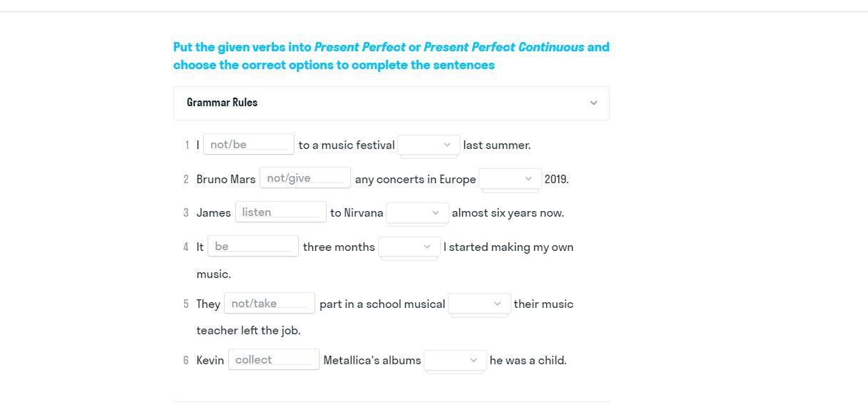Viewport: 868px width, 412px height.
Task: Click the text 'teacher left the job.'
Action: click(249, 331)
